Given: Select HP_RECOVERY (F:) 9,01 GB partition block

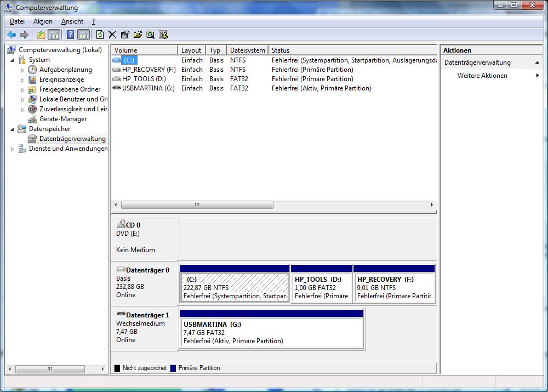Looking at the screenshot, I should pyautogui.click(x=394, y=283).
